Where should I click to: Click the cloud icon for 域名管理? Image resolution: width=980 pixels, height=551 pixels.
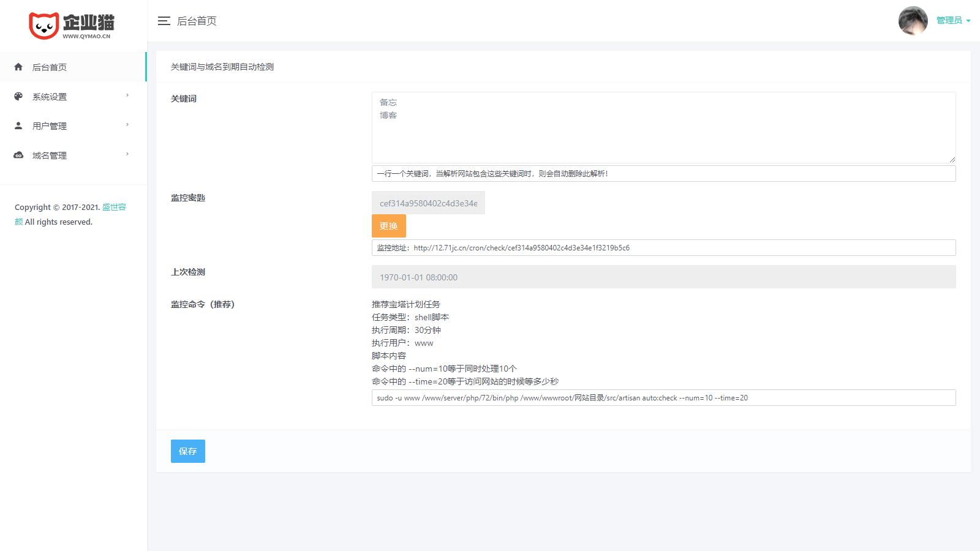point(18,155)
